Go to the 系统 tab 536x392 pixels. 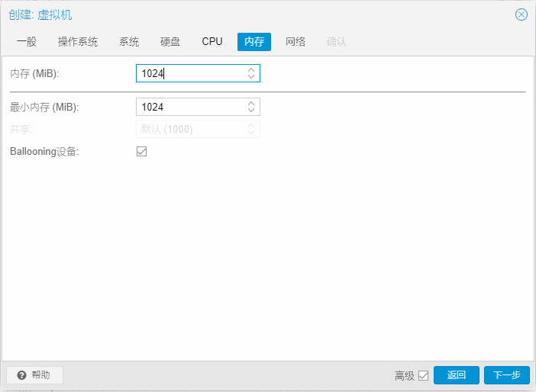click(x=129, y=42)
